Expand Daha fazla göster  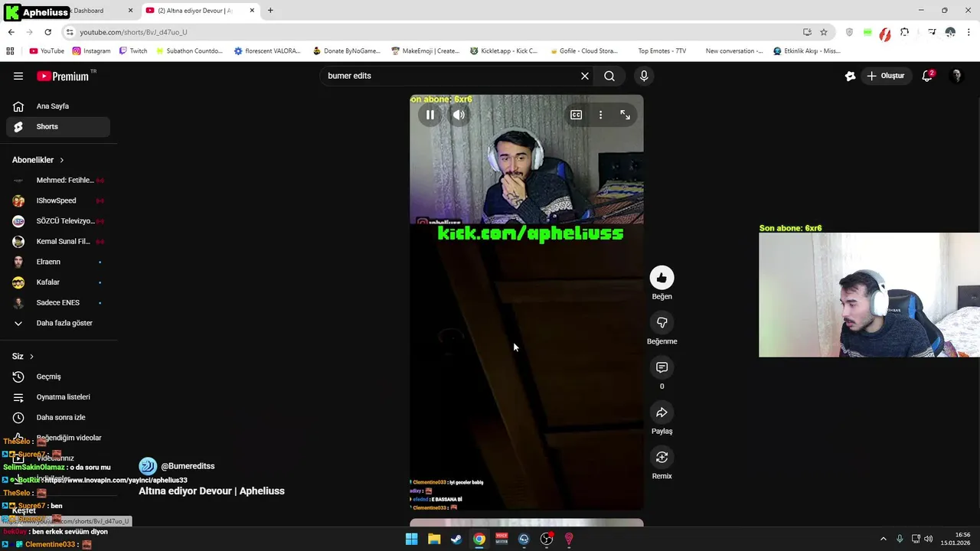coord(58,323)
